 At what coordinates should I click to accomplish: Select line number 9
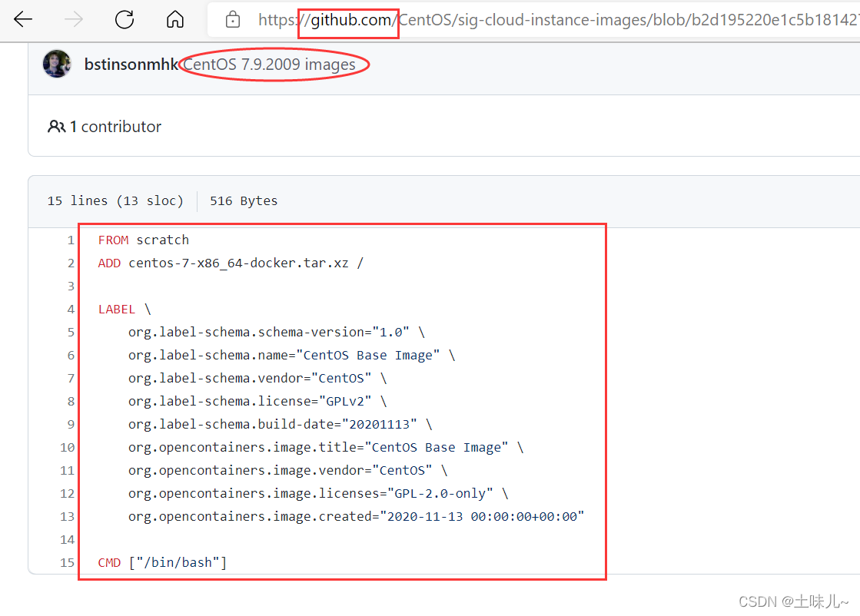click(x=71, y=424)
